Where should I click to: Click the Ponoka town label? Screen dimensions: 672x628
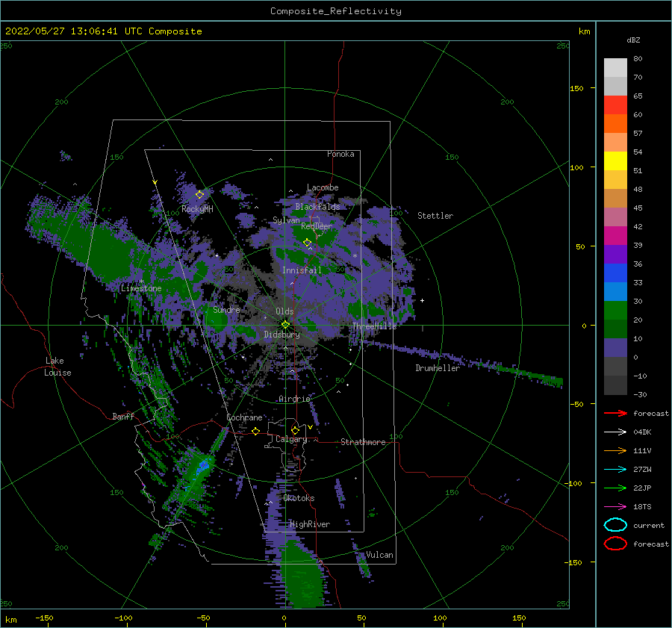(340, 154)
